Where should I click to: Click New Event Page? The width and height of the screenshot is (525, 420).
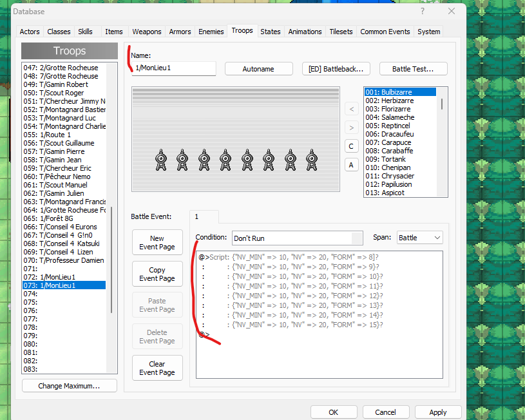click(x=157, y=242)
